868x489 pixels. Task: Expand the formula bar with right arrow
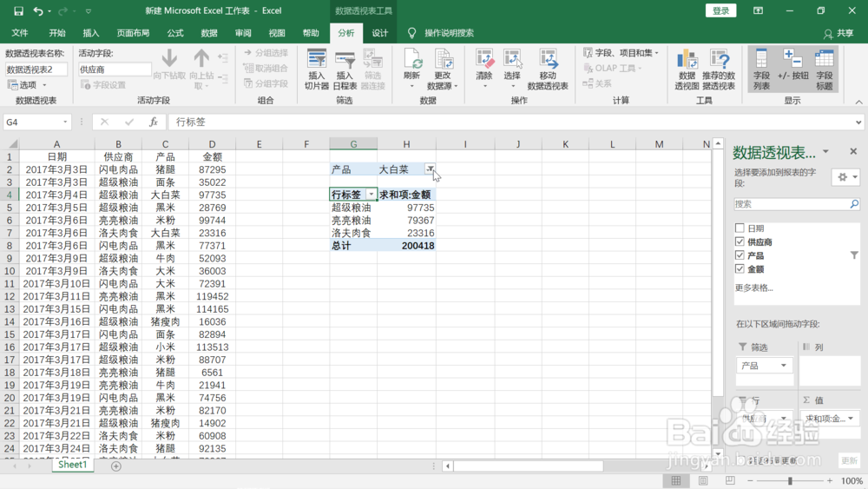tap(858, 122)
